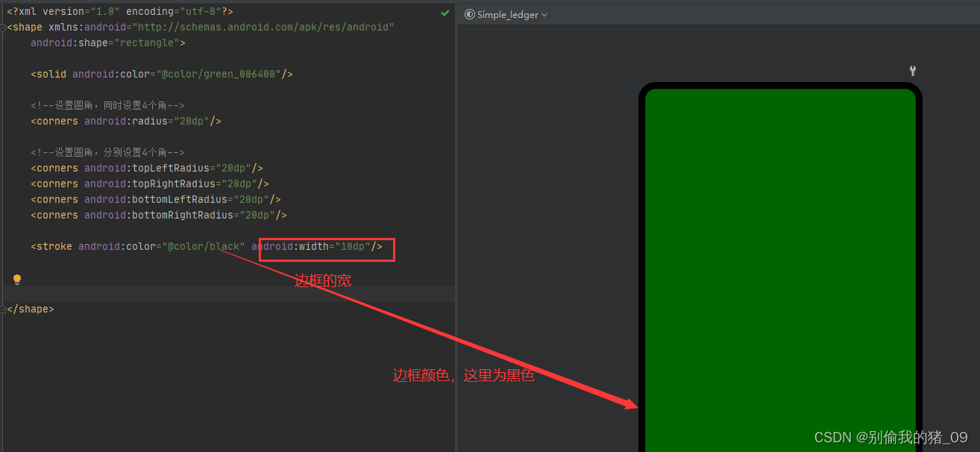Click the android:bottomLeftRadius line

(x=156, y=200)
